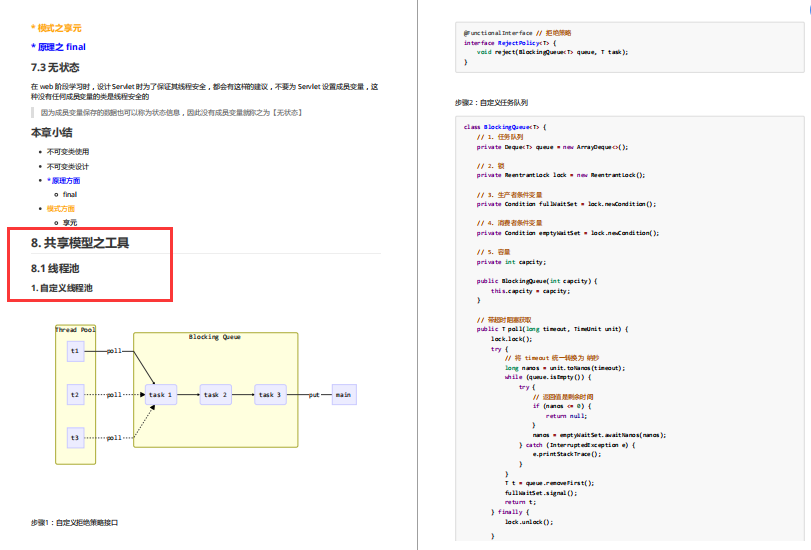
Task: Click the quote starting '因为成员变量保存的数据'
Action: (171, 112)
